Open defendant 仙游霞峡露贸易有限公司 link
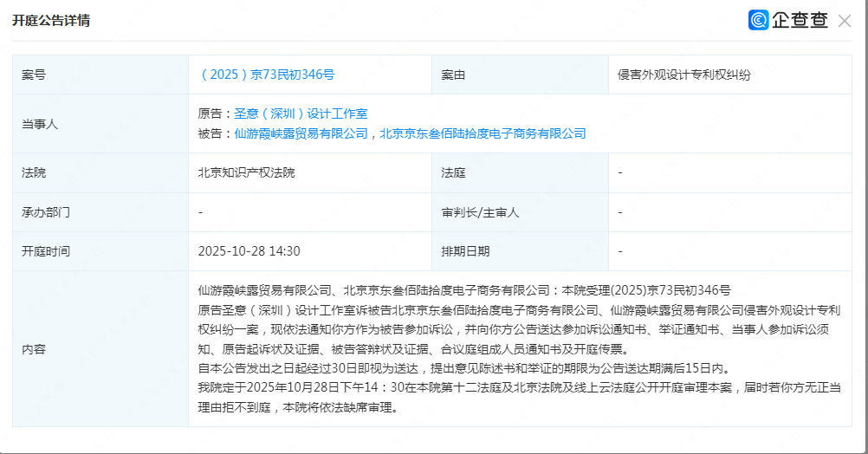This screenshot has height=454, width=868. (301, 133)
